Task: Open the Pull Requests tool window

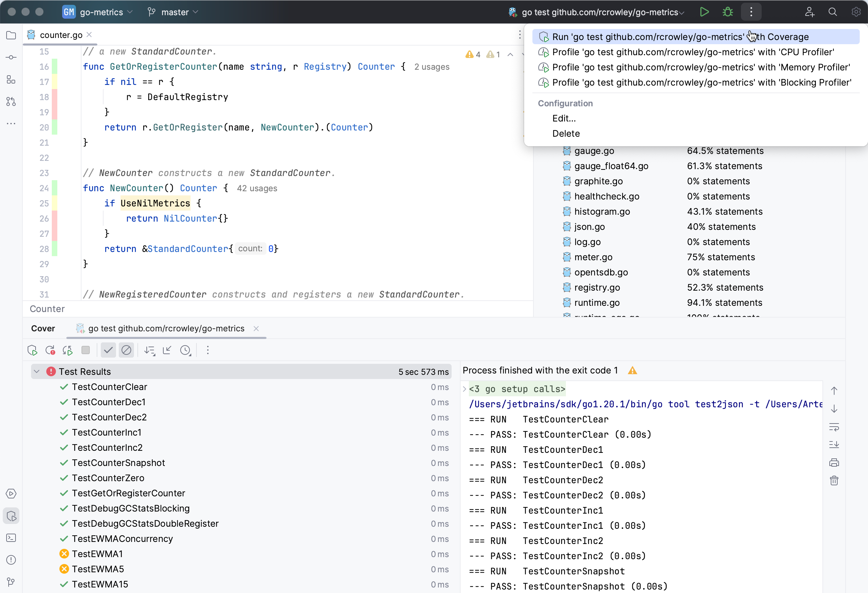Action: (11, 101)
